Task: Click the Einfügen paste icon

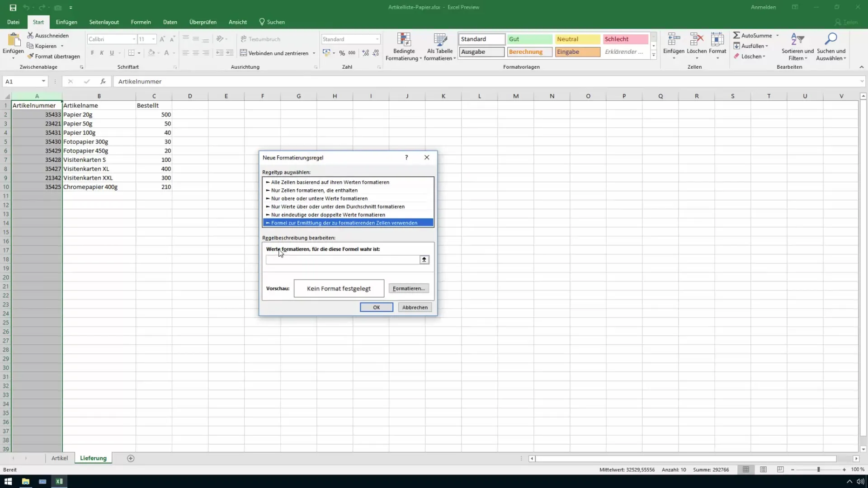Action: pos(13,40)
